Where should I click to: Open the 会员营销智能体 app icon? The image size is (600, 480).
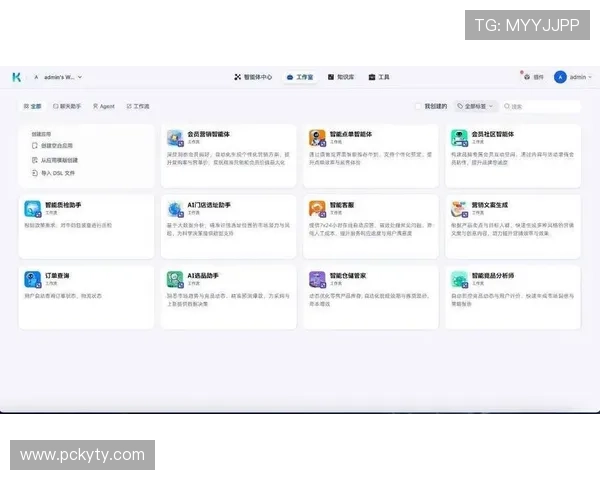point(175,138)
